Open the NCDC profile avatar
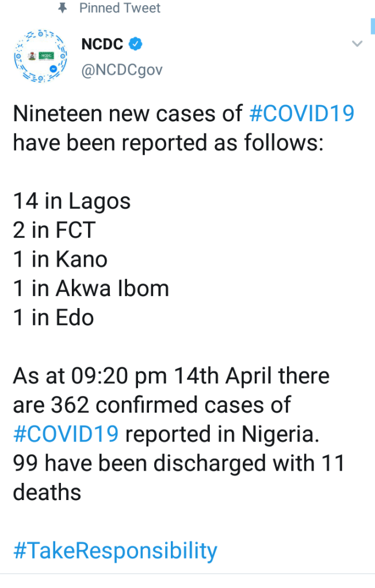This screenshot has height=588, width=375. [40, 56]
